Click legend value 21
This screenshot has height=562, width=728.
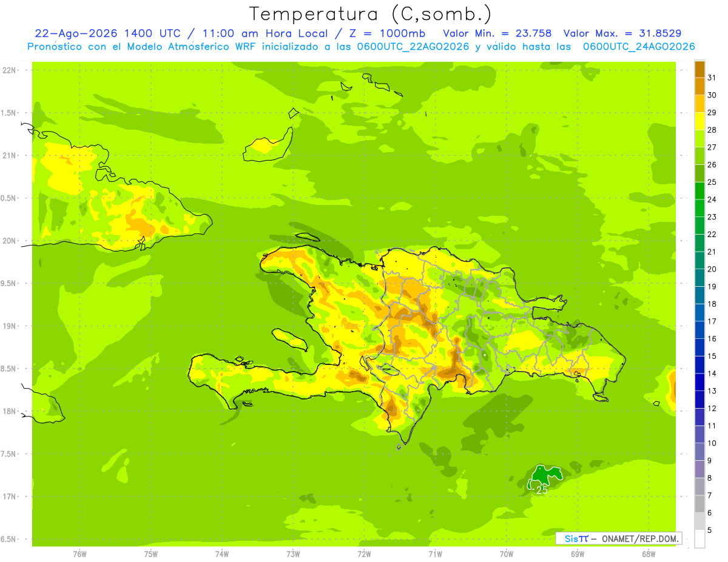[x=712, y=252]
